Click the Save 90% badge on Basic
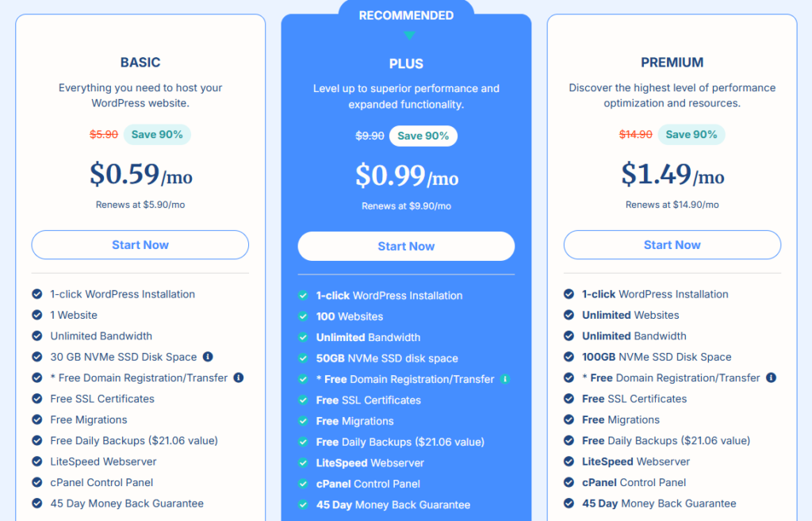Screen dimensions: 812x521 point(157,135)
